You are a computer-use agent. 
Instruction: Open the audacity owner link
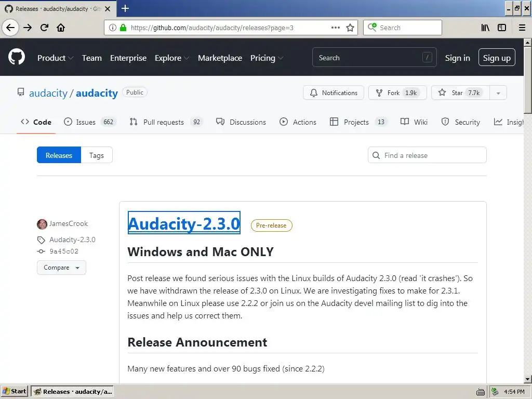point(48,93)
